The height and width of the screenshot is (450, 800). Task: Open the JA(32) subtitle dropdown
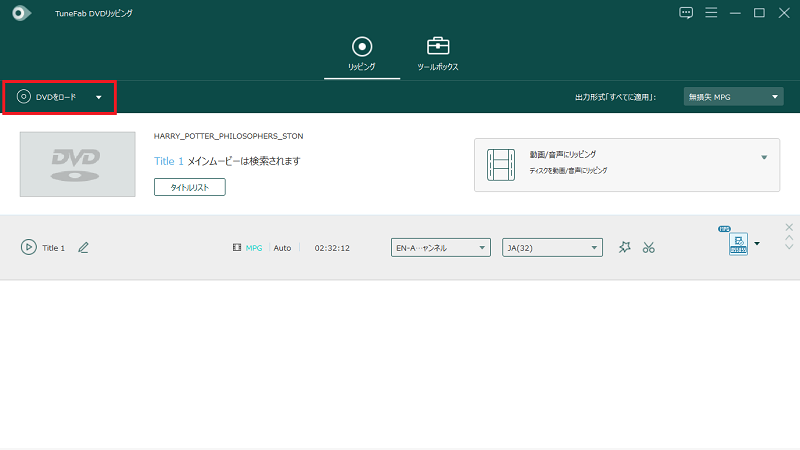point(552,247)
